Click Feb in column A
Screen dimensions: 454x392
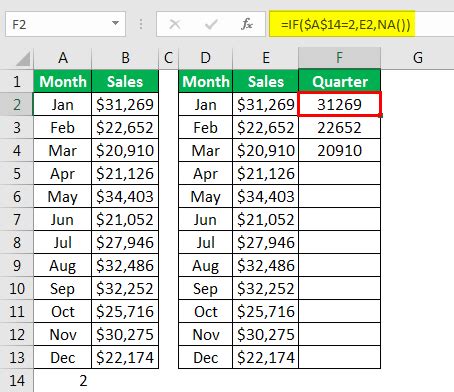pyautogui.click(x=63, y=127)
